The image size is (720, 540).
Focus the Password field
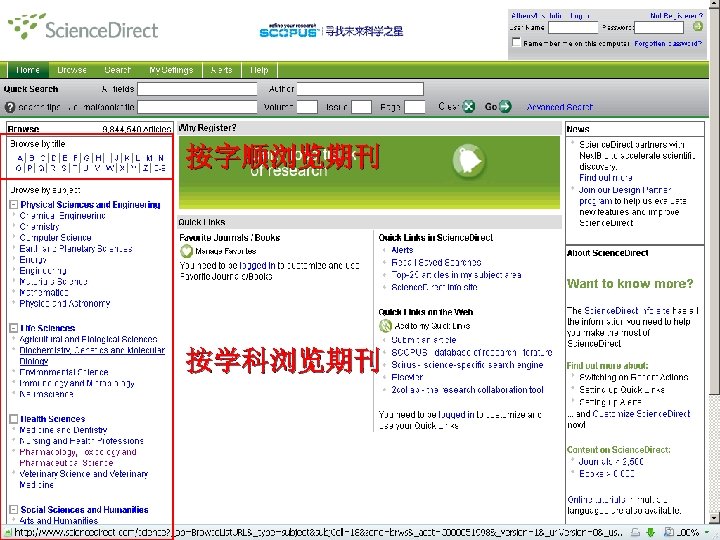[659, 28]
